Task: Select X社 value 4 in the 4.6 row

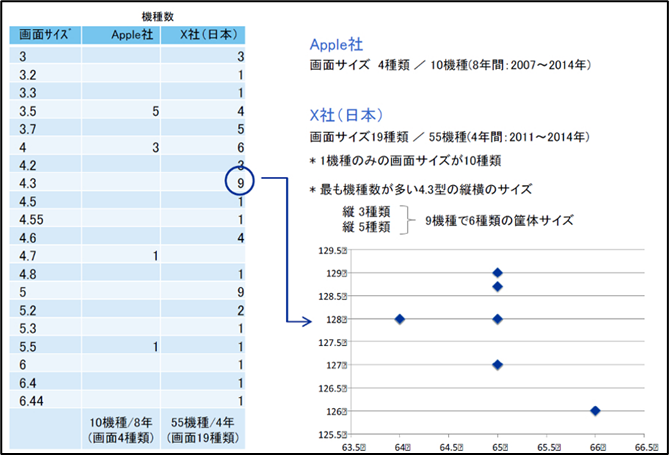Action: 241,238
